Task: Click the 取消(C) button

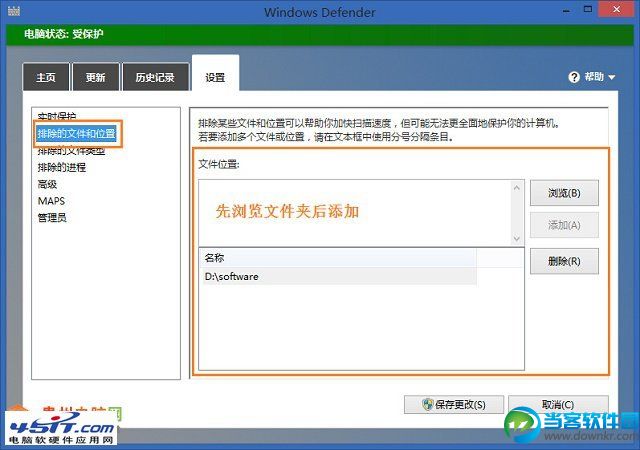Action: pyautogui.click(x=558, y=404)
